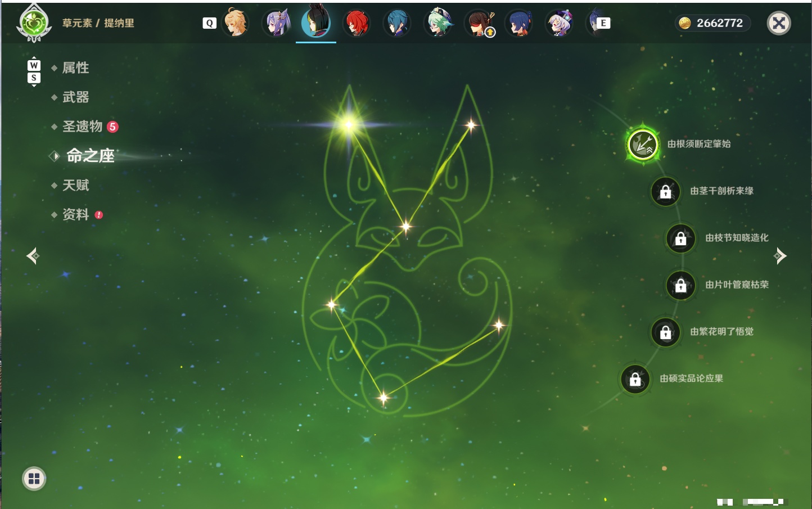Open the locked 由繁花明了悟觉 constellation node
The height and width of the screenshot is (509, 812).
666,332
